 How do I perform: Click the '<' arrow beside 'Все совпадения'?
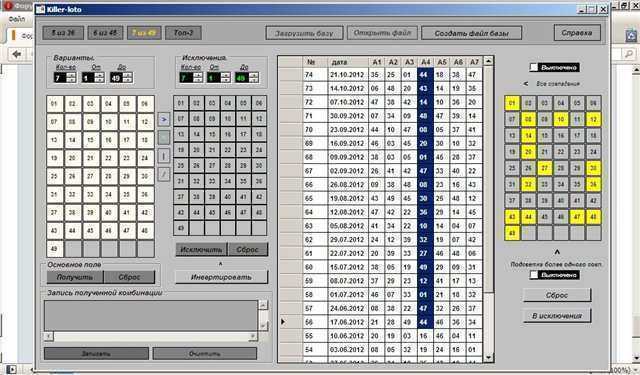[526, 84]
